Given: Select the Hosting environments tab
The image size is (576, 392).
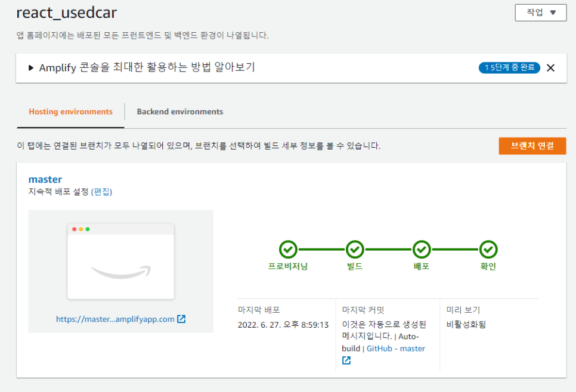Looking at the screenshot, I should click(x=70, y=111).
